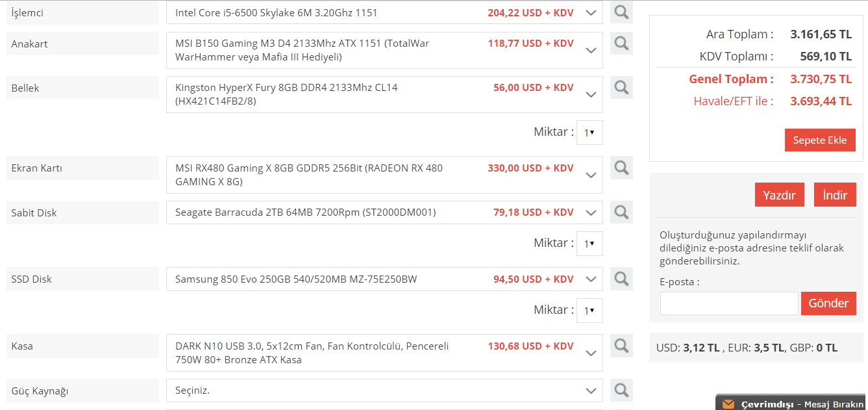Viewport: 868px width, 410px height.
Task: Open the Çevrimdışı Mesaj Bırakın chat bar
Action: pos(791,403)
